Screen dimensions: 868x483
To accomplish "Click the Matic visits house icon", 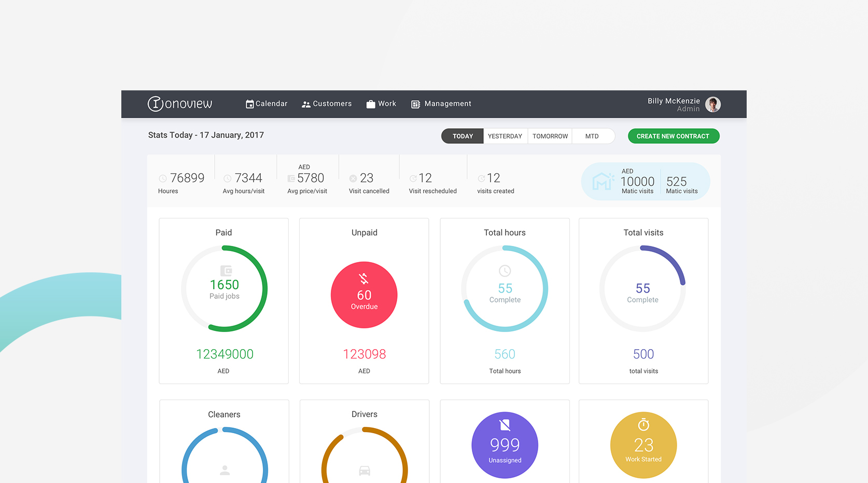I will click(x=602, y=181).
